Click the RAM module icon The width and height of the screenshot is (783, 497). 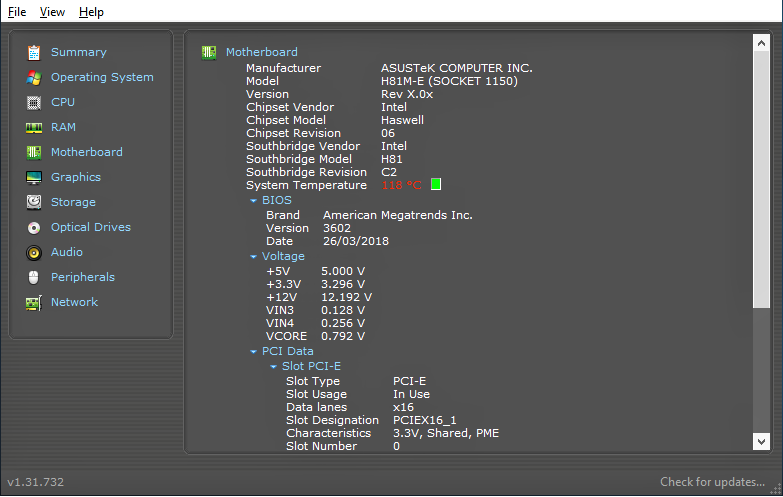33,128
